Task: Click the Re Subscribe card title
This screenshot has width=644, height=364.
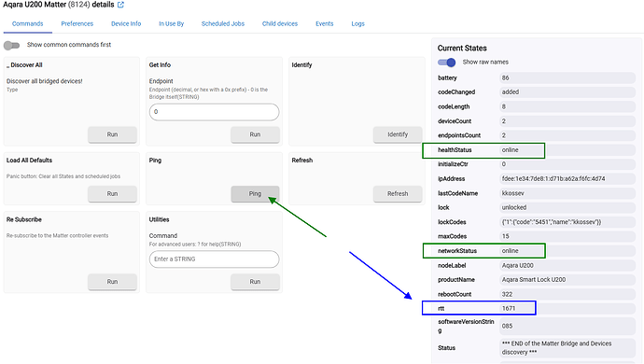Action: coord(24,219)
